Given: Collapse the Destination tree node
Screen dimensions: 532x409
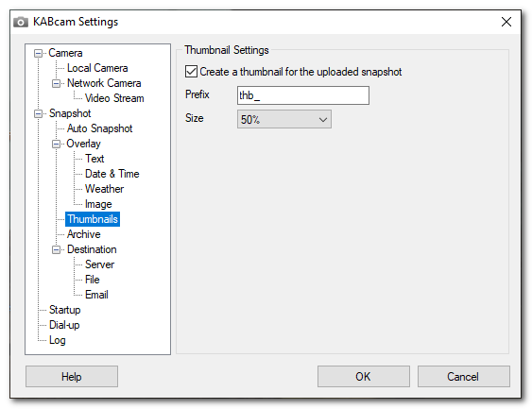Looking at the screenshot, I should pos(57,249).
